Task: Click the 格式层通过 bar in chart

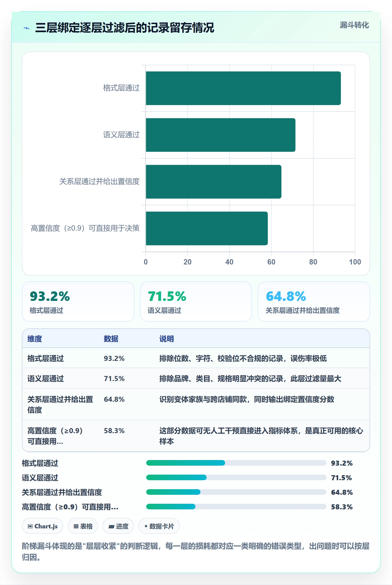Action: (x=243, y=88)
